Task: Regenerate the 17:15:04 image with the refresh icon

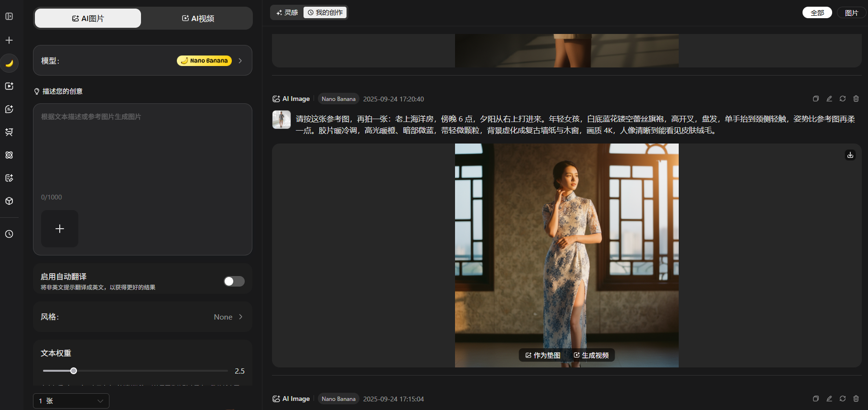Action: click(843, 399)
